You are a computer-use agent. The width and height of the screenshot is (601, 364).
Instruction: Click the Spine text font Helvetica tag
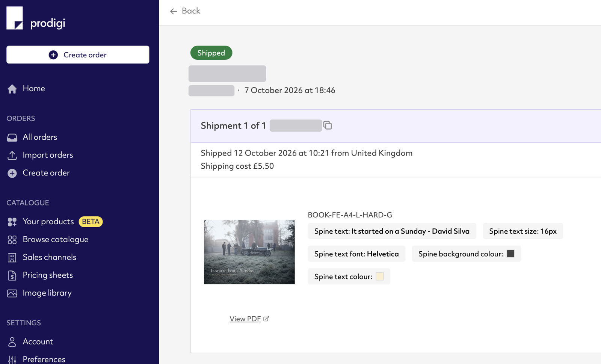click(356, 254)
